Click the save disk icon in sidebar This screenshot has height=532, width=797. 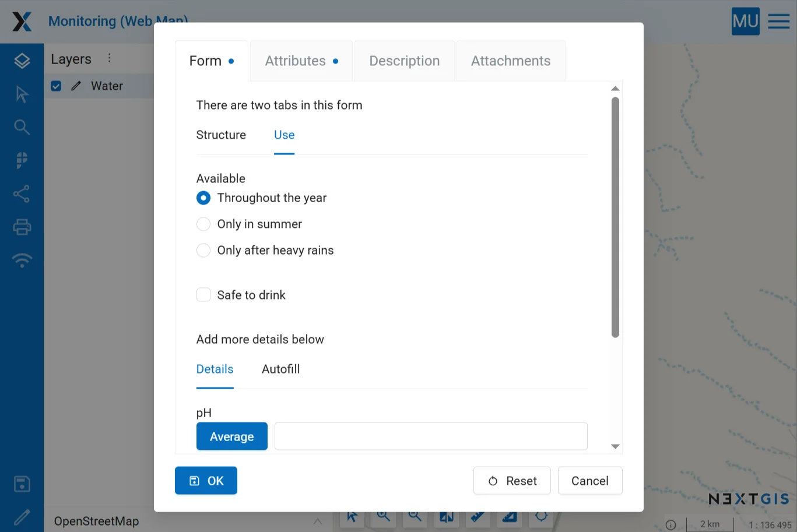[22, 484]
